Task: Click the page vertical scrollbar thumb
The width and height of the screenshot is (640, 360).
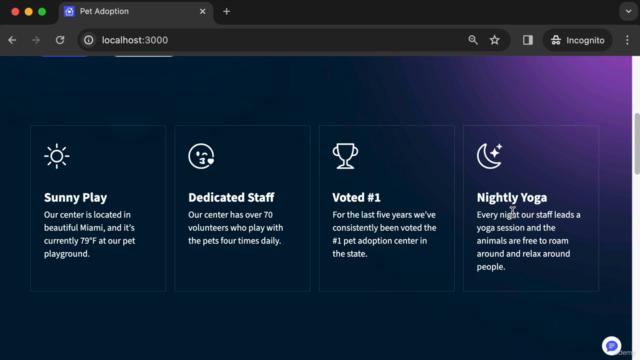Action: (x=636, y=144)
